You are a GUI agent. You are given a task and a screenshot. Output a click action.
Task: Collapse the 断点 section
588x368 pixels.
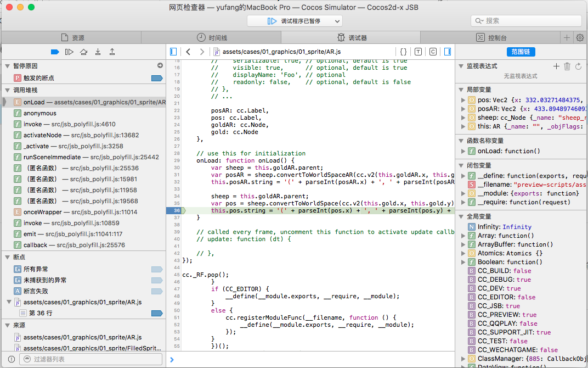tap(8, 257)
